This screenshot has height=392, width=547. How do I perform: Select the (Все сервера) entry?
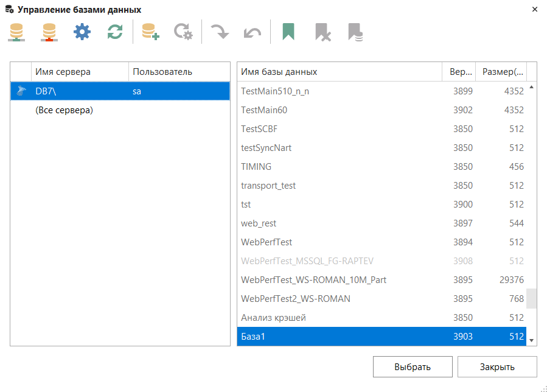click(64, 110)
